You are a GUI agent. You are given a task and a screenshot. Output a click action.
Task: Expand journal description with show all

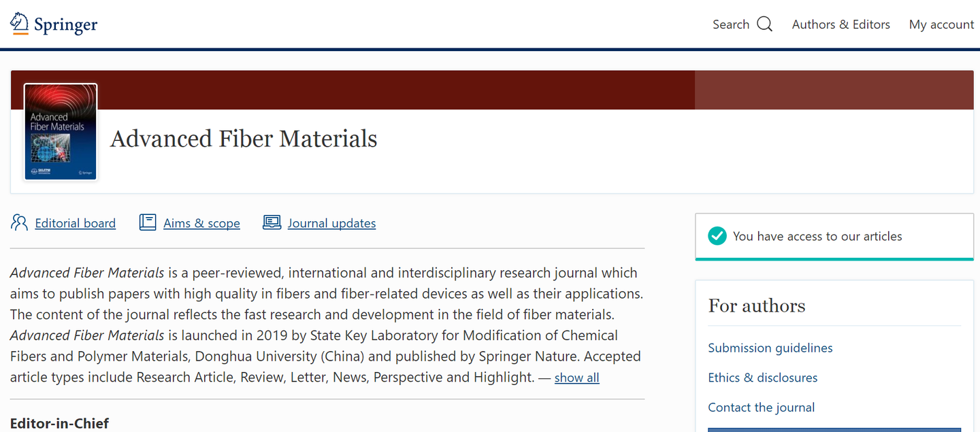click(576, 378)
